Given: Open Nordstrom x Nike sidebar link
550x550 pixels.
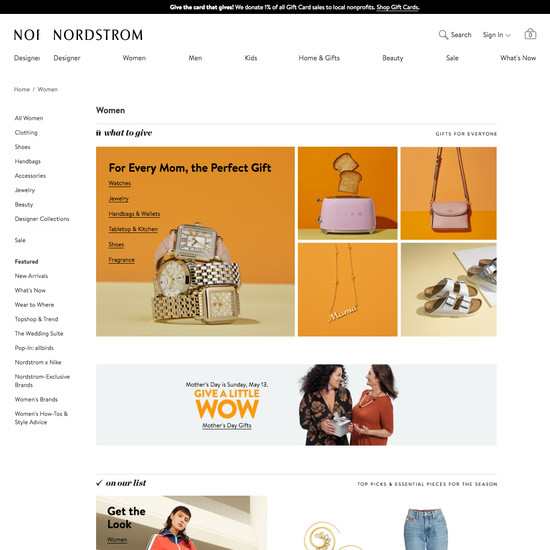Looking at the screenshot, I should pyautogui.click(x=38, y=362).
